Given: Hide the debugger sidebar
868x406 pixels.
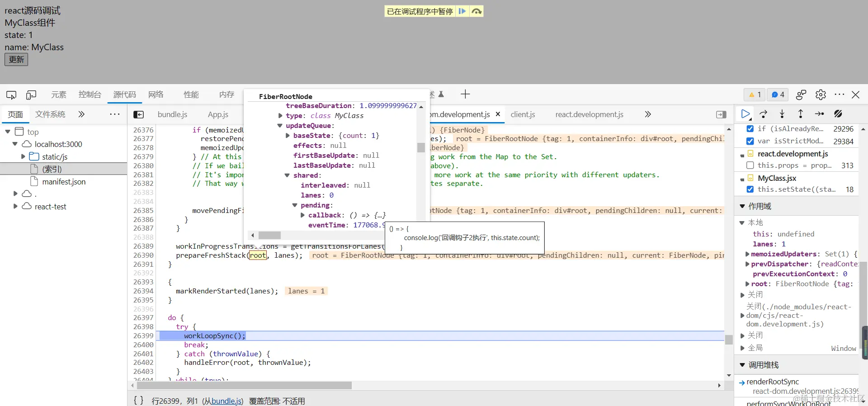Looking at the screenshot, I should point(721,115).
